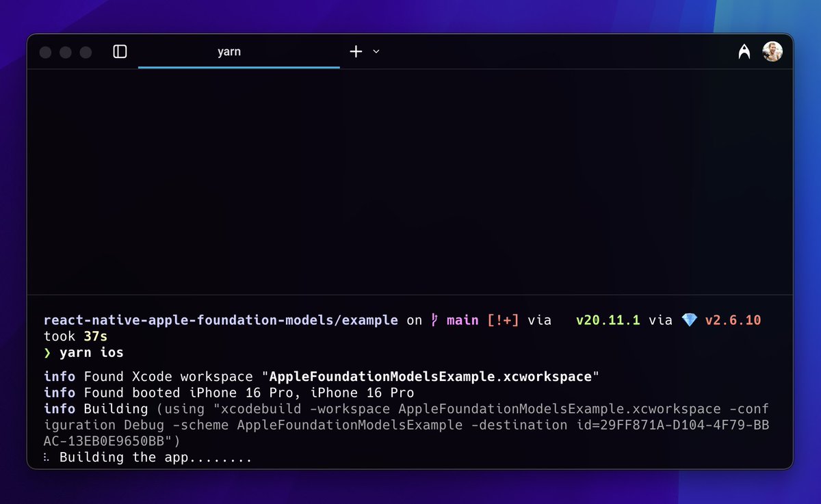
Task: Click the Building the app progress line
Action: [x=148, y=457]
